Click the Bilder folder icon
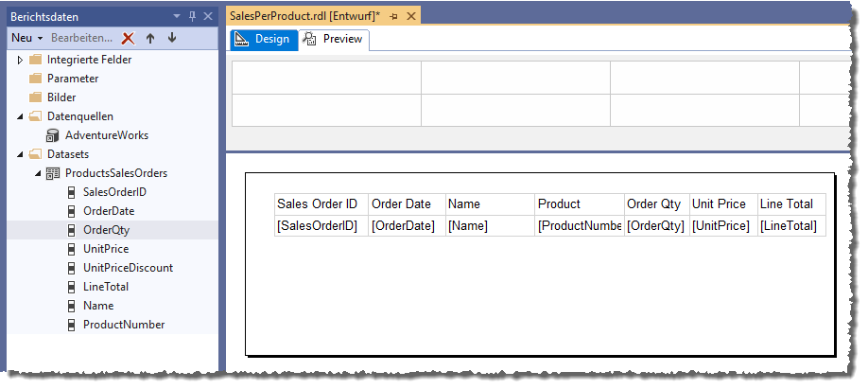The image size is (868, 389). (36, 97)
